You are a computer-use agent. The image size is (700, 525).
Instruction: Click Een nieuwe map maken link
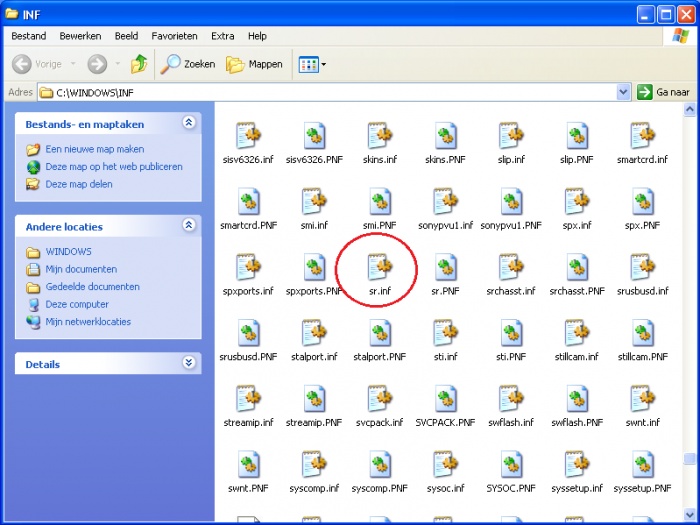95,149
